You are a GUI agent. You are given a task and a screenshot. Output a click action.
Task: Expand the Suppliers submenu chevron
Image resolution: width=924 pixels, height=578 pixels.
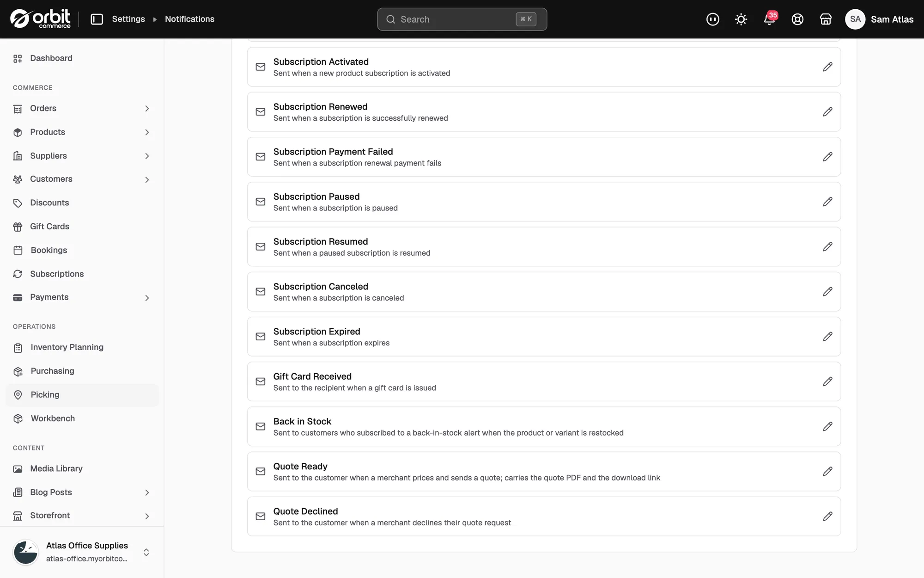[x=147, y=156]
